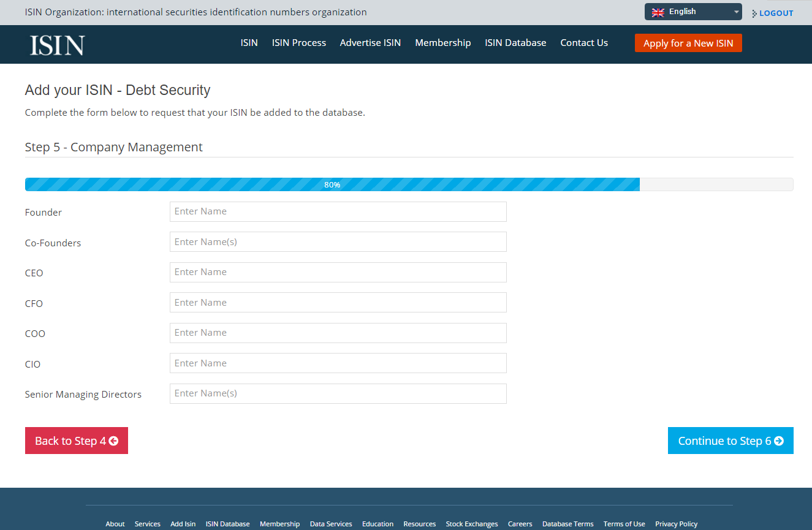Click Apply for a New ISIN

pos(688,43)
